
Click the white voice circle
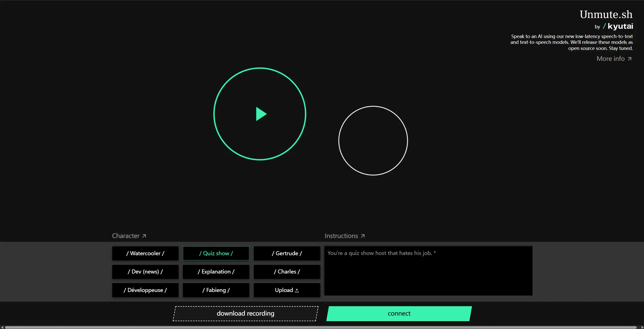(x=373, y=140)
